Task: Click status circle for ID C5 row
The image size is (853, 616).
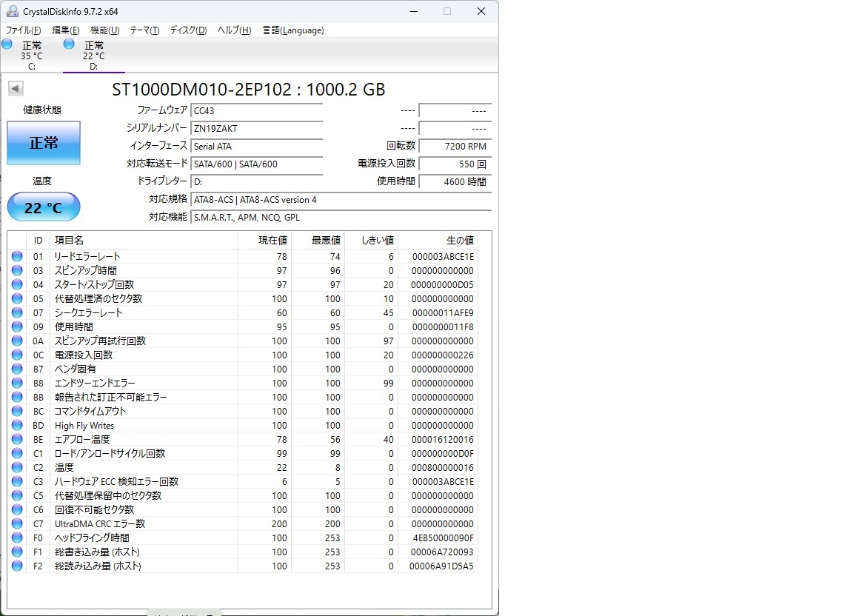Action: click(x=18, y=496)
